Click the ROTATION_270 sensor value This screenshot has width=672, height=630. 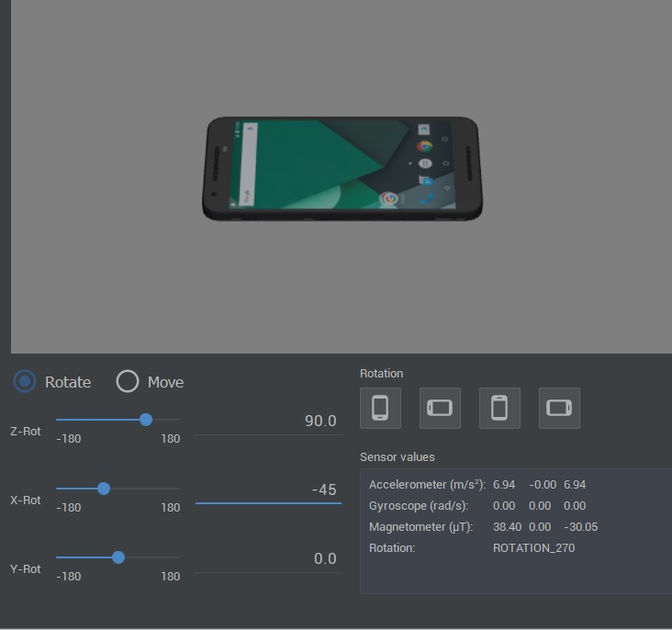[x=534, y=548]
